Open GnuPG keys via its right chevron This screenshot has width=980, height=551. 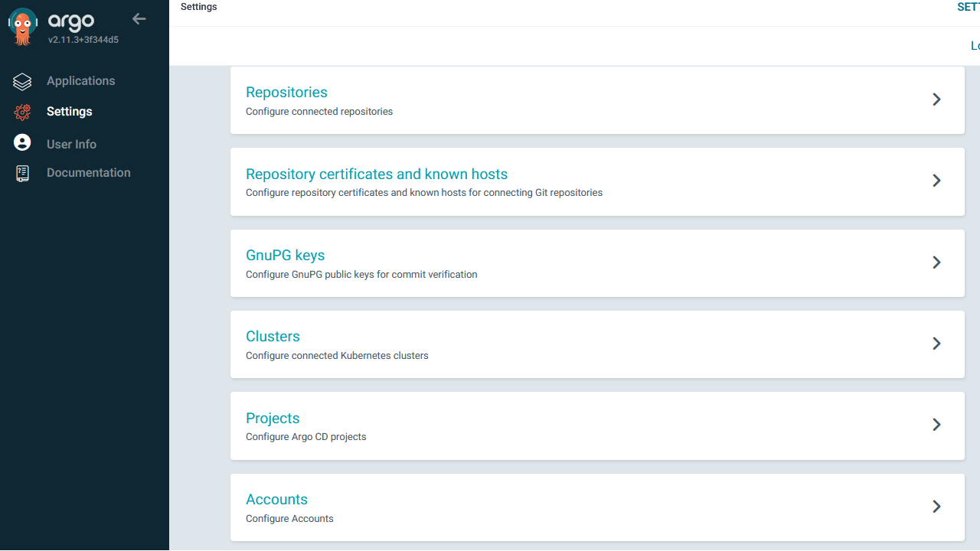(936, 262)
